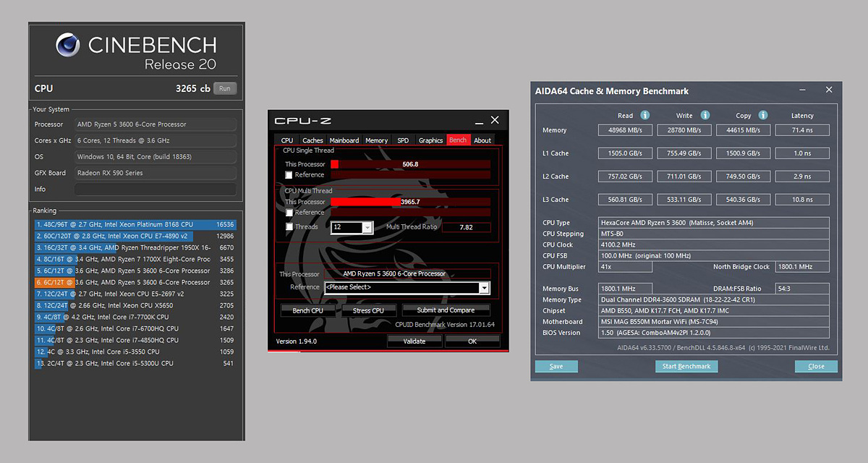Click the Cinebench Info input field
Viewport: 868px width, 463px height.
(156, 190)
